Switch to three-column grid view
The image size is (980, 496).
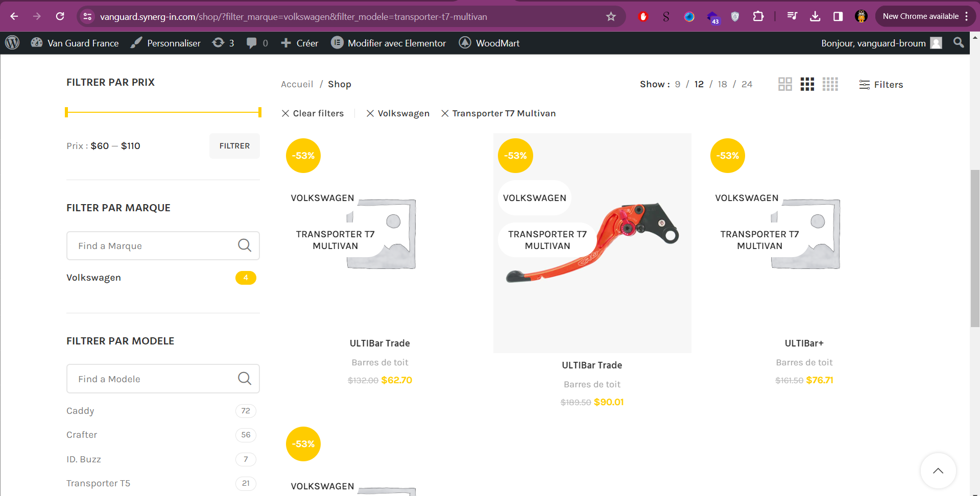(x=807, y=84)
